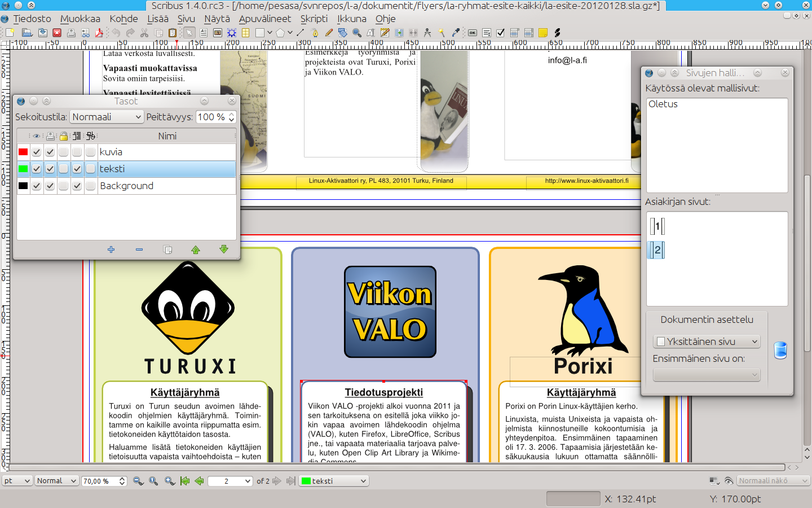Open the Kohde menu
The image size is (812, 508).
pyautogui.click(x=123, y=19)
